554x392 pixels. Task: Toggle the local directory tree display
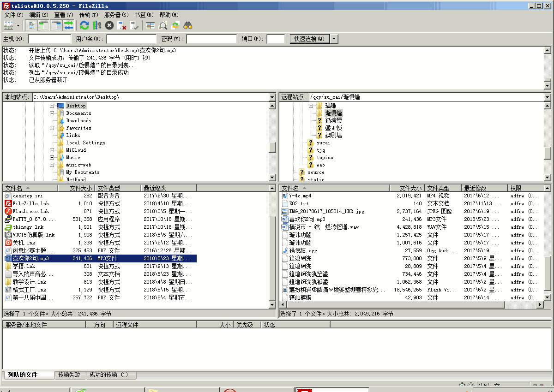[x=43, y=25]
